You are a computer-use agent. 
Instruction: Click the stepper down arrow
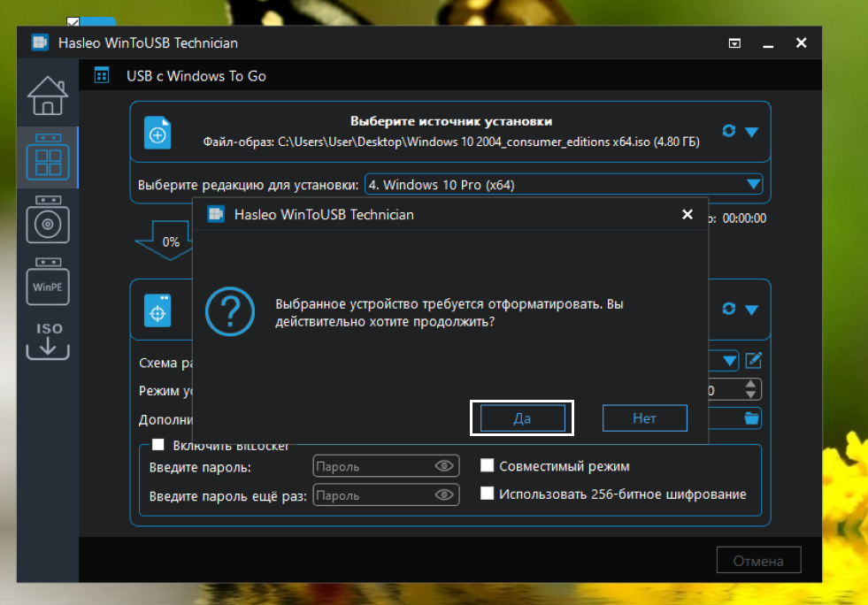point(750,394)
